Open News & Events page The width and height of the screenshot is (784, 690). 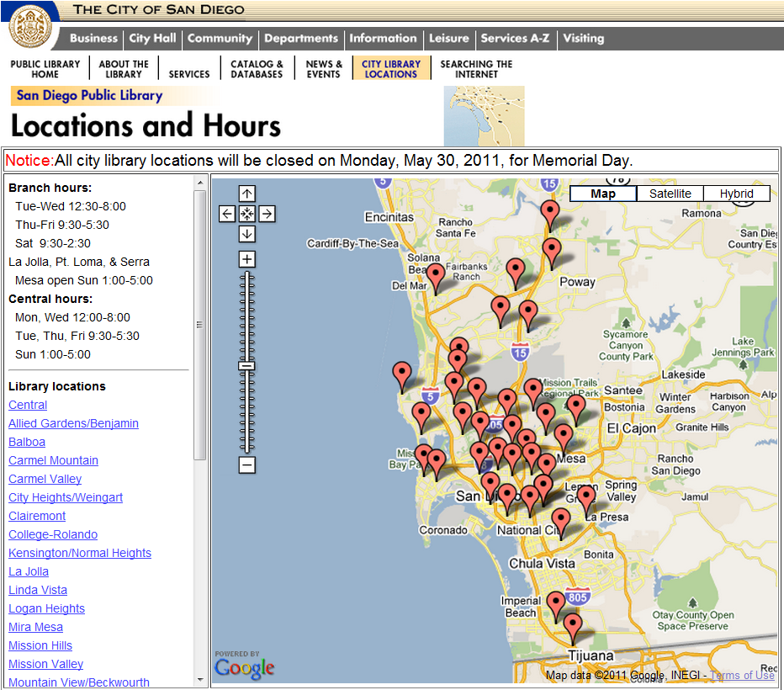pyautogui.click(x=324, y=69)
